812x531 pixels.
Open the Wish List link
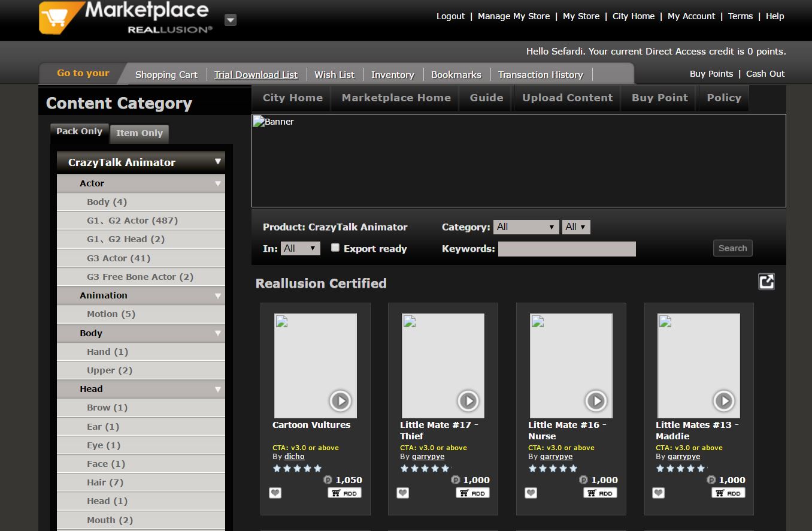pyautogui.click(x=334, y=75)
